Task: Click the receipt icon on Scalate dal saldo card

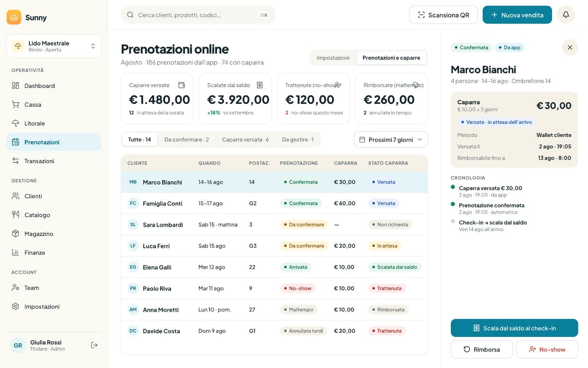Action: (x=260, y=85)
